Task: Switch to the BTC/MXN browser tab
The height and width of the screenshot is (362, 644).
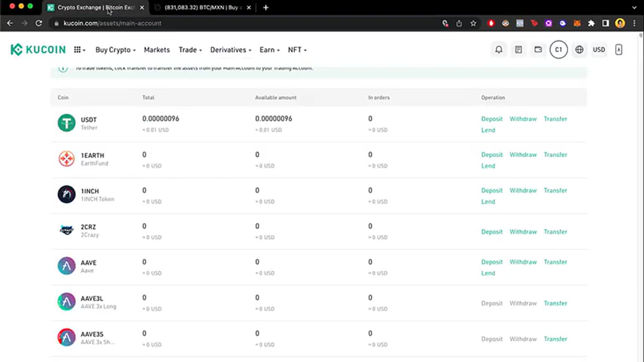Action: point(203,7)
